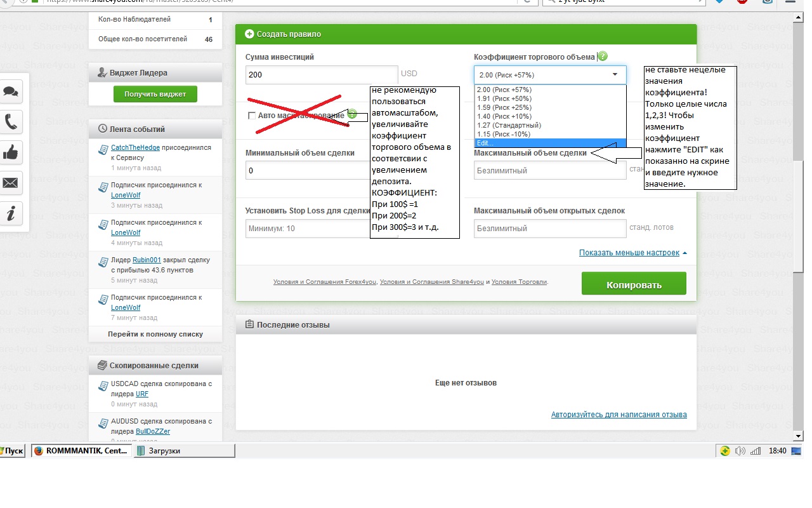Click the Максимальный объем открытых сделок field
Screen dimensions: 812x508
(x=550, y=229)
